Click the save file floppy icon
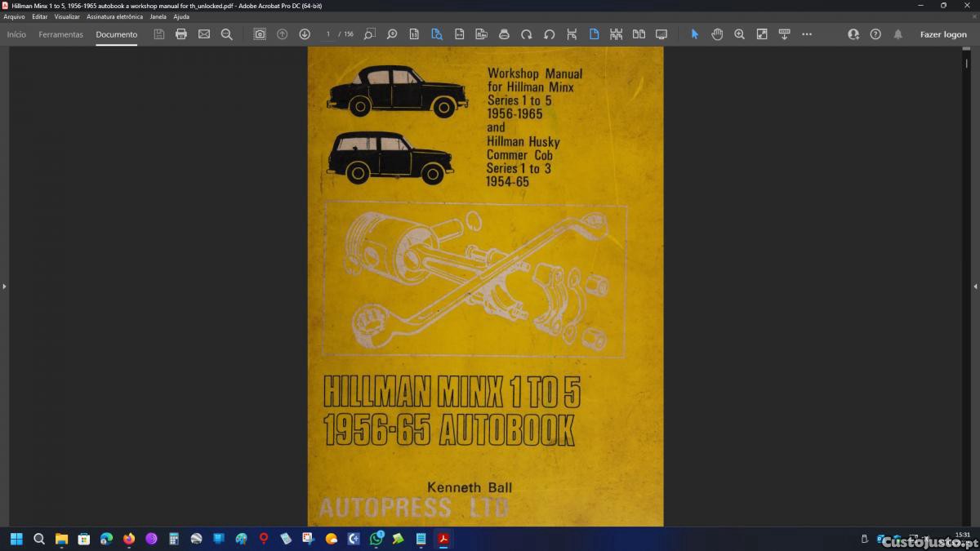980x551 pixels. [x=159, y=34]
